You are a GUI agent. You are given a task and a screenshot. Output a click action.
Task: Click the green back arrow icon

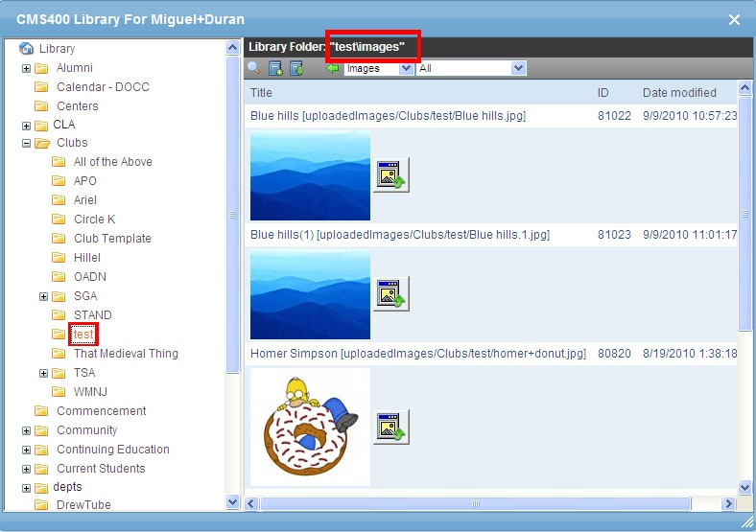[333, 68]
